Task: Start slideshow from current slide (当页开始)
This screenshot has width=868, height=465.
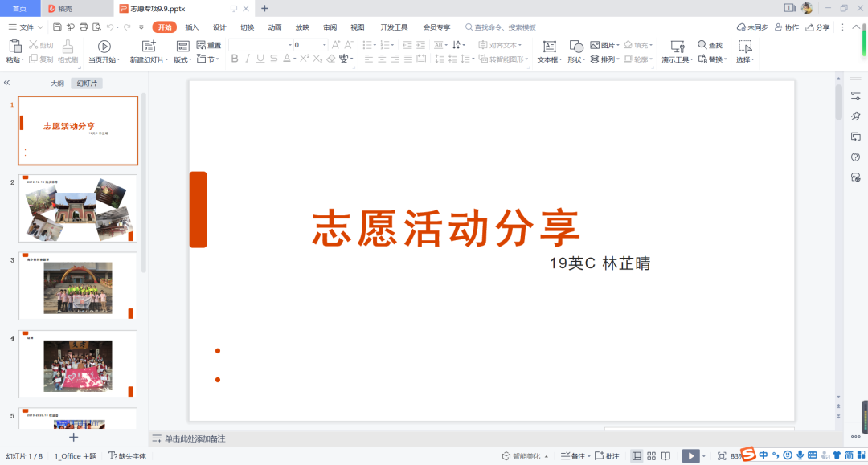Action: (x=104, y=47)
